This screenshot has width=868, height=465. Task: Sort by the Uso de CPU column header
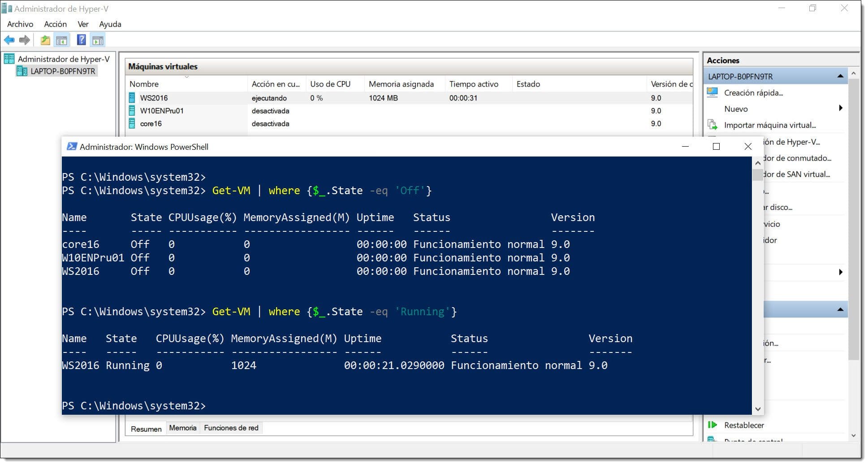[x=335, y=84]
